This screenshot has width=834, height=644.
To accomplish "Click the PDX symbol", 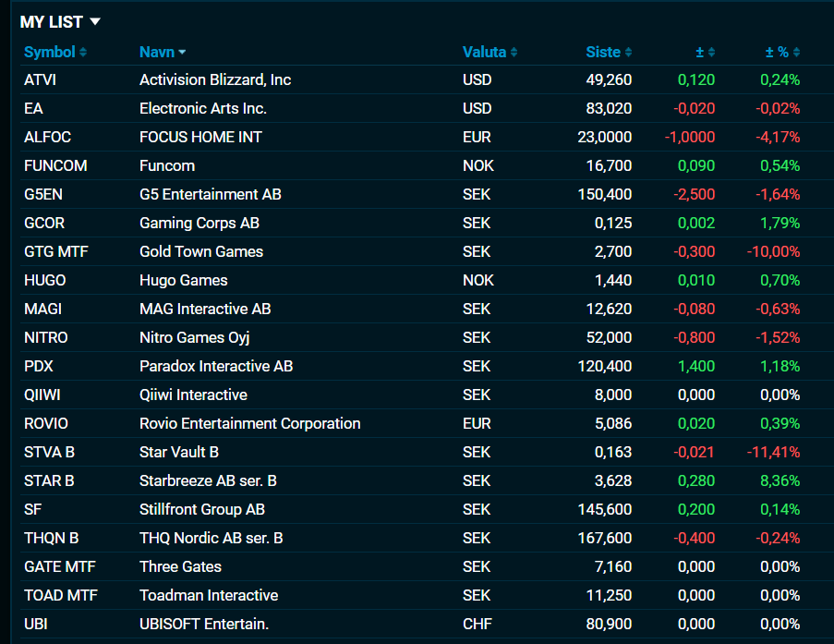I will coord(38,367).
